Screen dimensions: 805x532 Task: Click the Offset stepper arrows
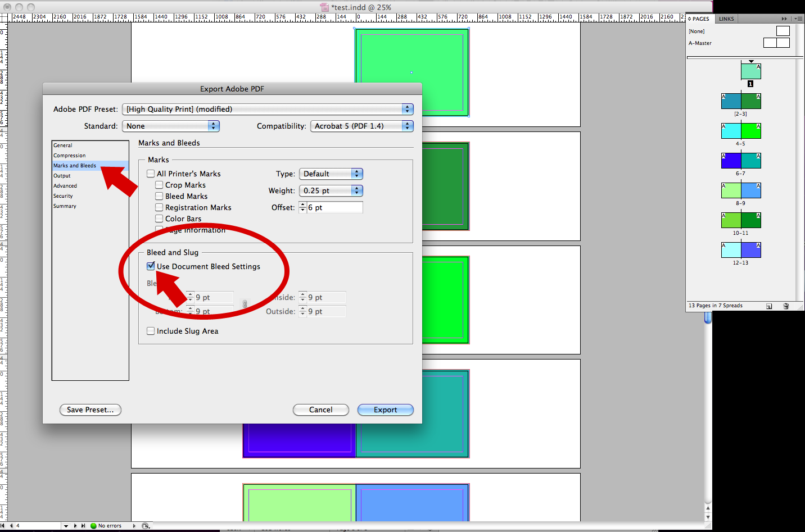coord(302,207)
